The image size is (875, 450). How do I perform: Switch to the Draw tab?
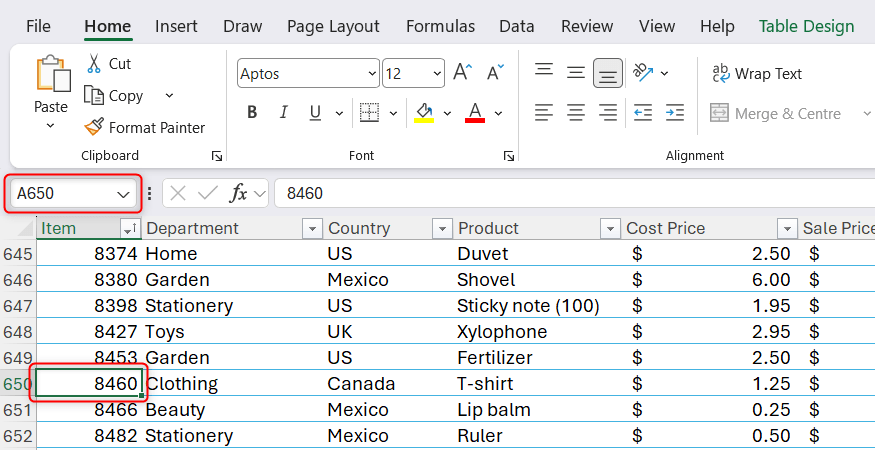click(x=243, y=26)
